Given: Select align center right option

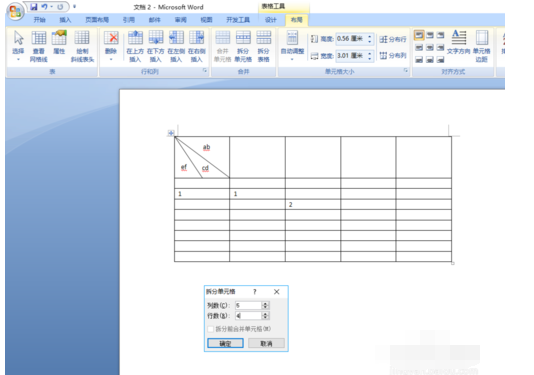Looking at the screenshot, I should (440, 48).
